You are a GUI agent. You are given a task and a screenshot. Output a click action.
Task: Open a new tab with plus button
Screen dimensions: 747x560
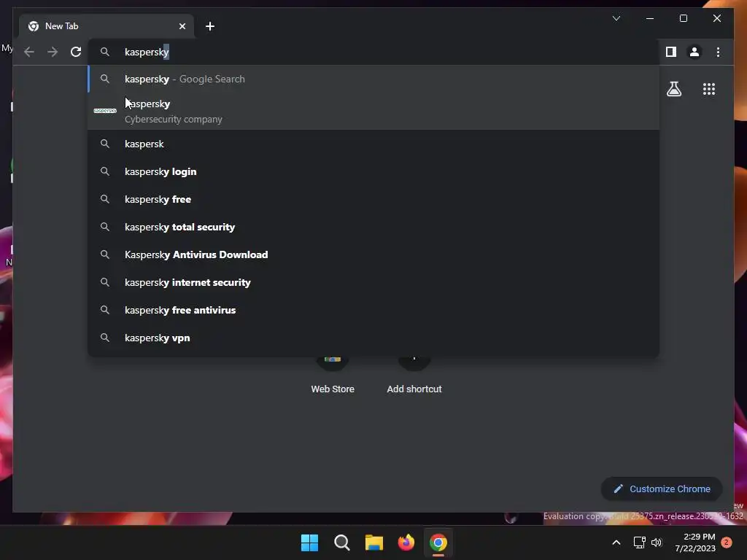pos(210,26)
